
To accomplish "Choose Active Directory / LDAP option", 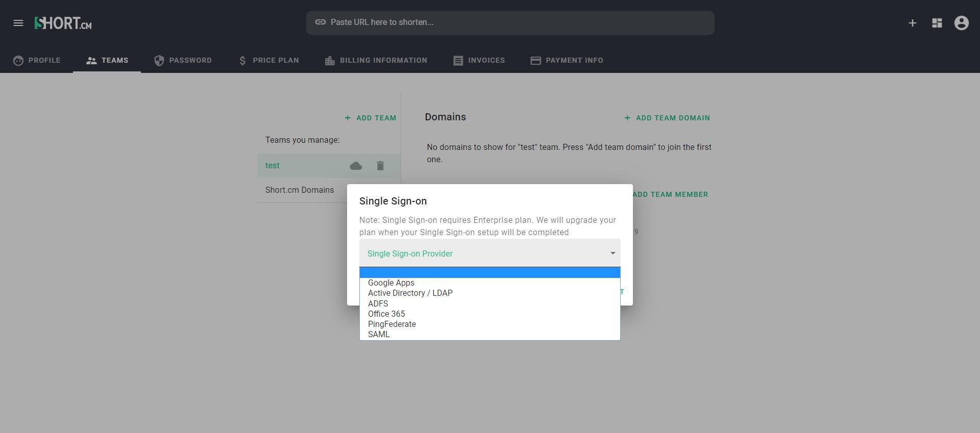I will click(490, 293).
